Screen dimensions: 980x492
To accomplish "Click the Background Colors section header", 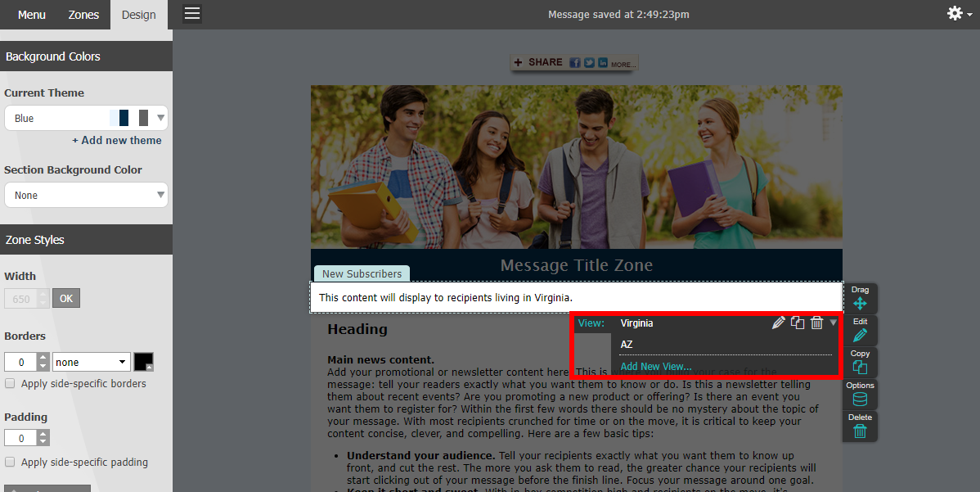I will (86, 56).
